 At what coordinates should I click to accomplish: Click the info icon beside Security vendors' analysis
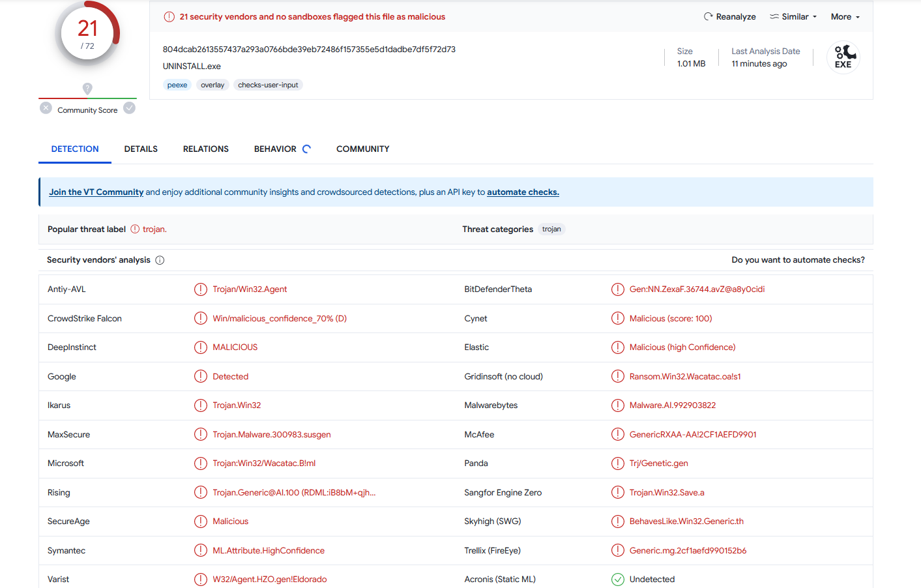(x=160, y=260)
